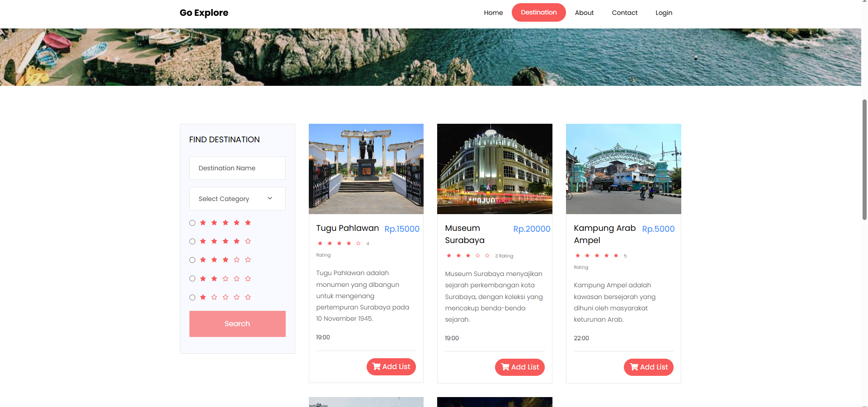Click the Go Explore logo
This screenshot has height=407, width=868.
tap(204, 13)
